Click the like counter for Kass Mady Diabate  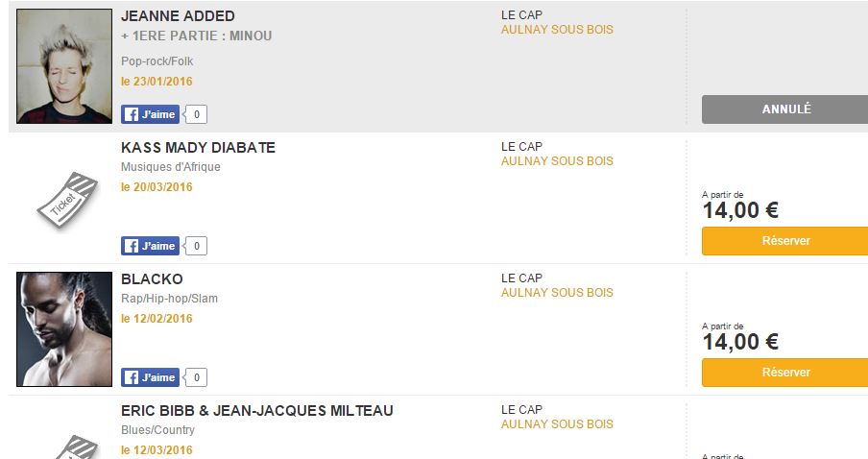196,246
